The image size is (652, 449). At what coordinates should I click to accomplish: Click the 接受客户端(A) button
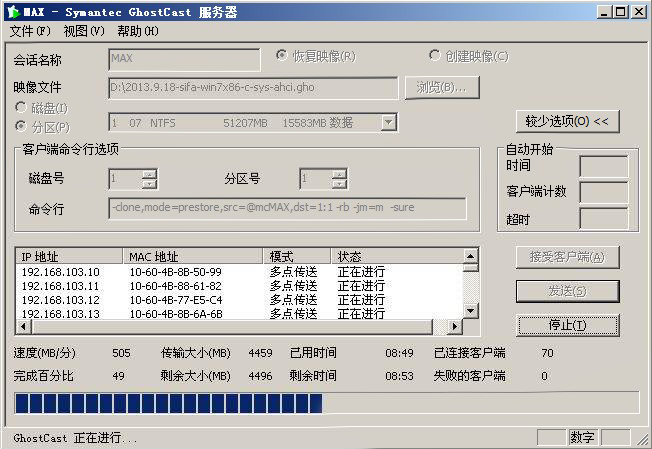click(x=567, y=257)
